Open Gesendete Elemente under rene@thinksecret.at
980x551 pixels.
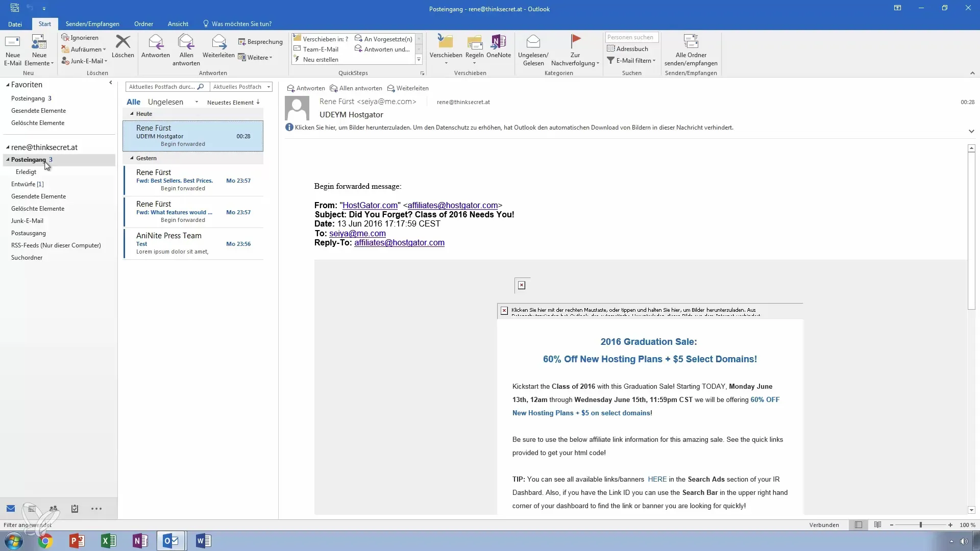click(x=39, y=196)
